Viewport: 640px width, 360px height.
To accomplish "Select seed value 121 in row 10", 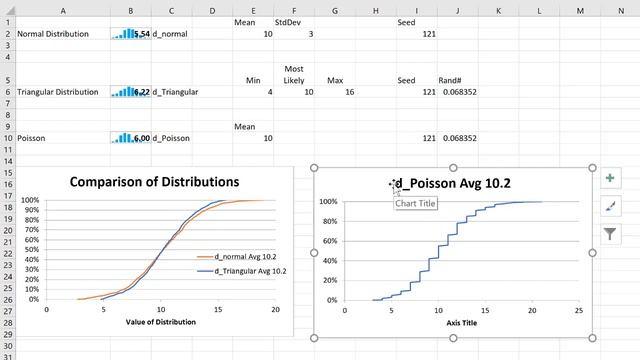I will [x=417, y=138].
